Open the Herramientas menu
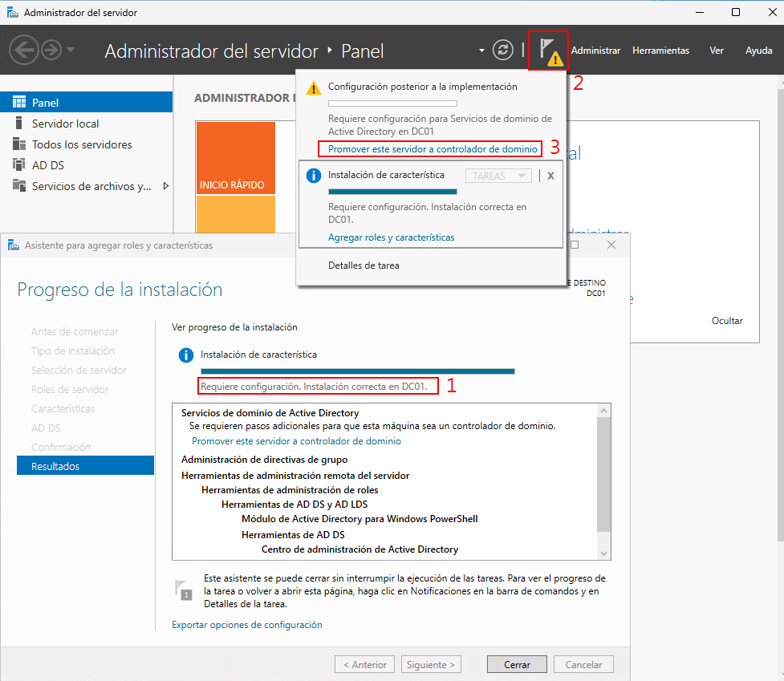This screenshot has width=784, height=681. tap(660, 51)
